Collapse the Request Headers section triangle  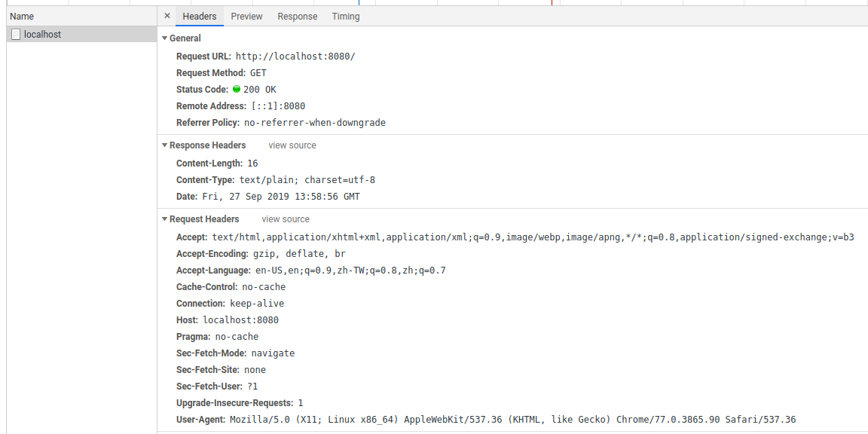(164, 219)
